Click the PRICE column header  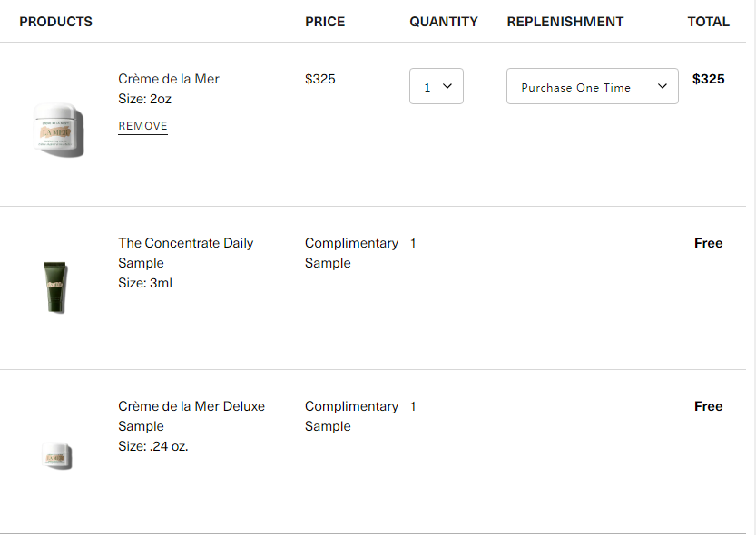pyautogui.click(x=325, y=22)
